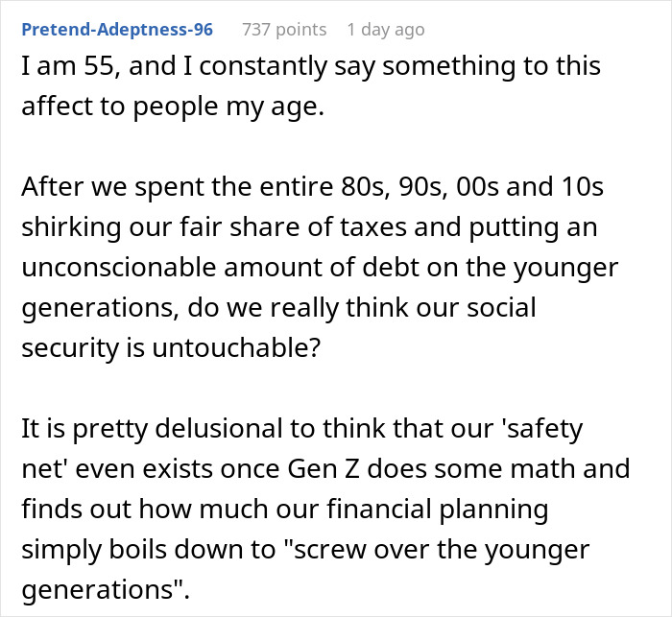Click the text '80s, 90s, 00s and 10s'
Image resolution: width=672 pixels, height=617 pixels.
point(472,187)
